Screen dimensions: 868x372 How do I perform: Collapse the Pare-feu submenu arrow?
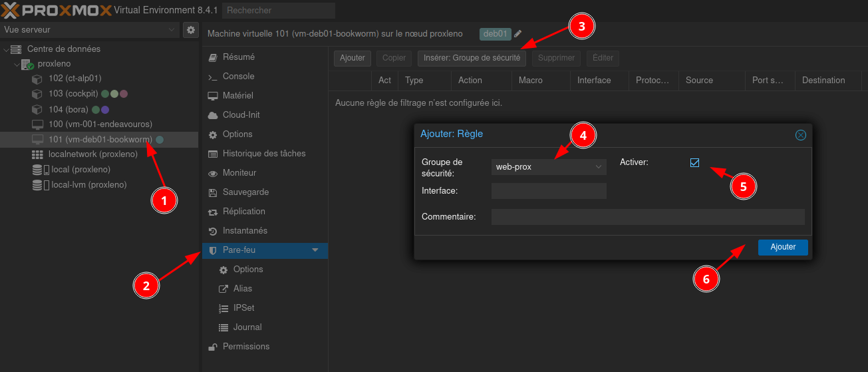pyautogui.click(x=315, y=250)
